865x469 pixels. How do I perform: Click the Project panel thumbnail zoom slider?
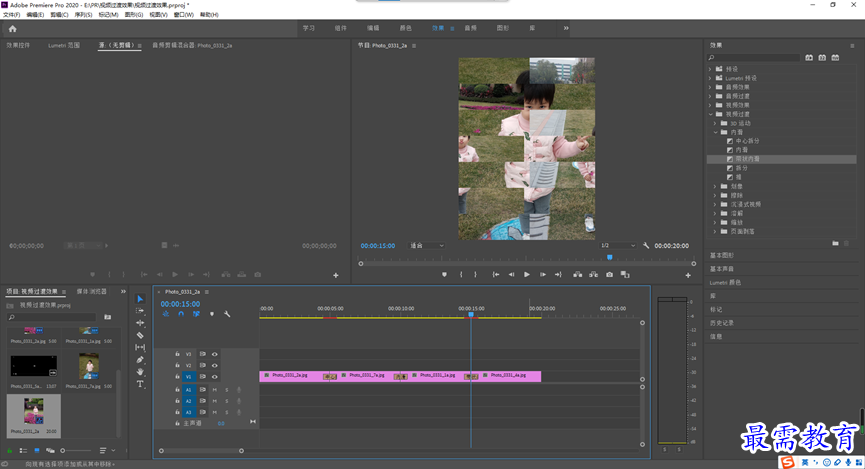tap(77, 450)
